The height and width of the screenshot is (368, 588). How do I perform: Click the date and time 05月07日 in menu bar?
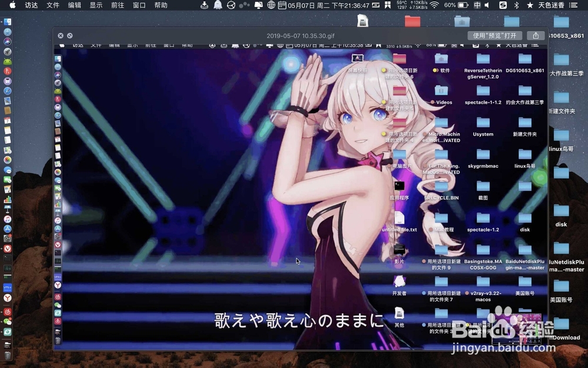click(329, 5)
